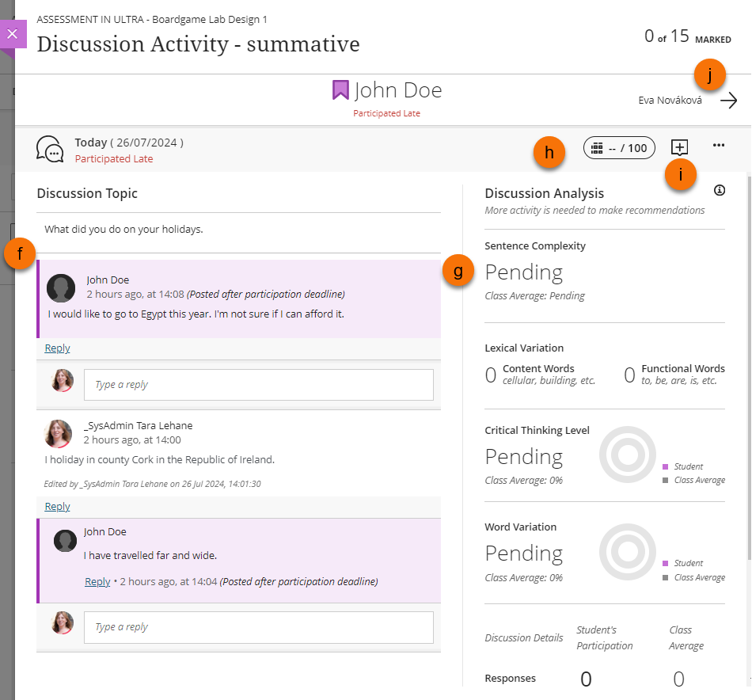Click Tara Lehane's profile picture

[58, 433]
